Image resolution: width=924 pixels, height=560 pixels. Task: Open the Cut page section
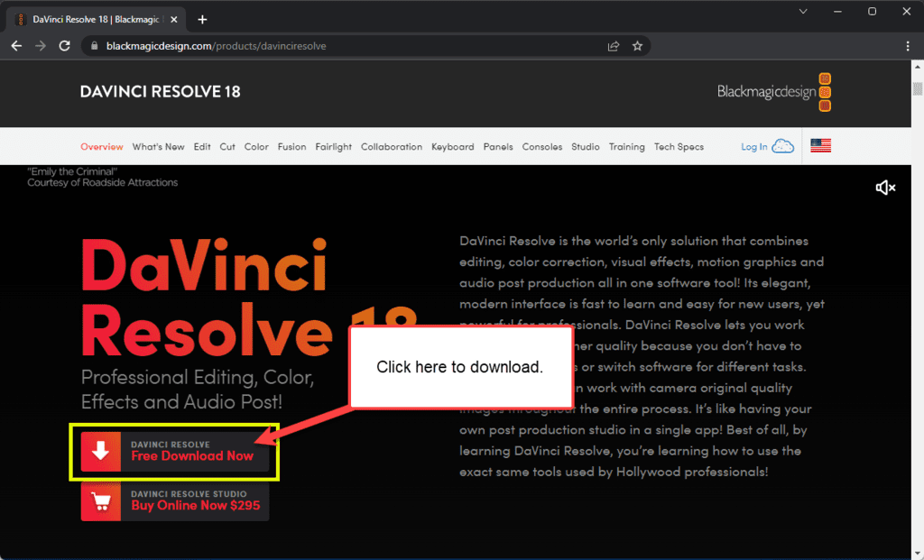click(x=227, y=147)
